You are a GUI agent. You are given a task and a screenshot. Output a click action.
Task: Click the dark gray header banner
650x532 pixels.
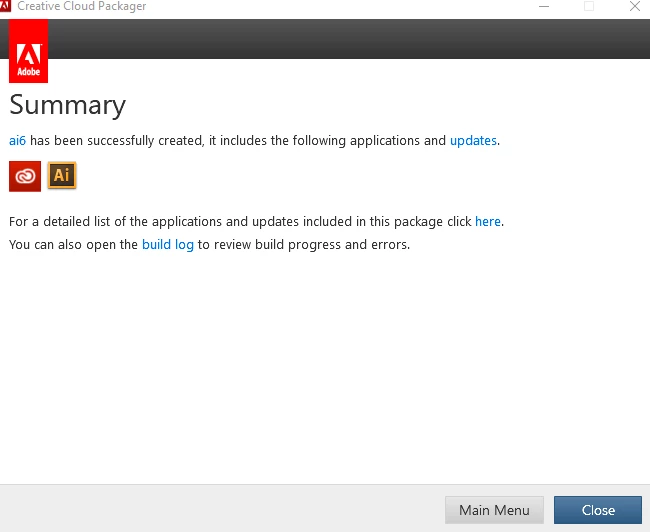348,39
